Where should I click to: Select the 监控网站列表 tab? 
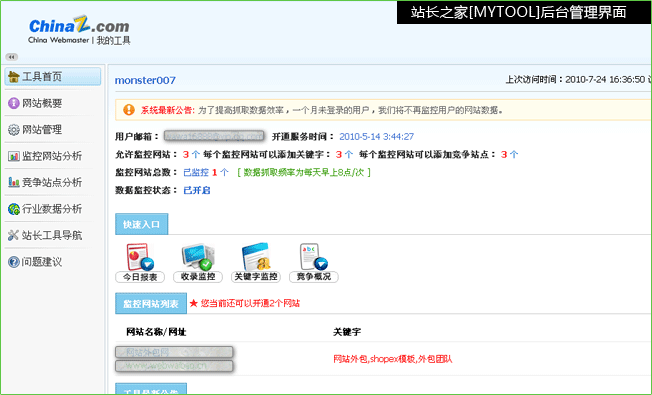click(x=151, y=304)
